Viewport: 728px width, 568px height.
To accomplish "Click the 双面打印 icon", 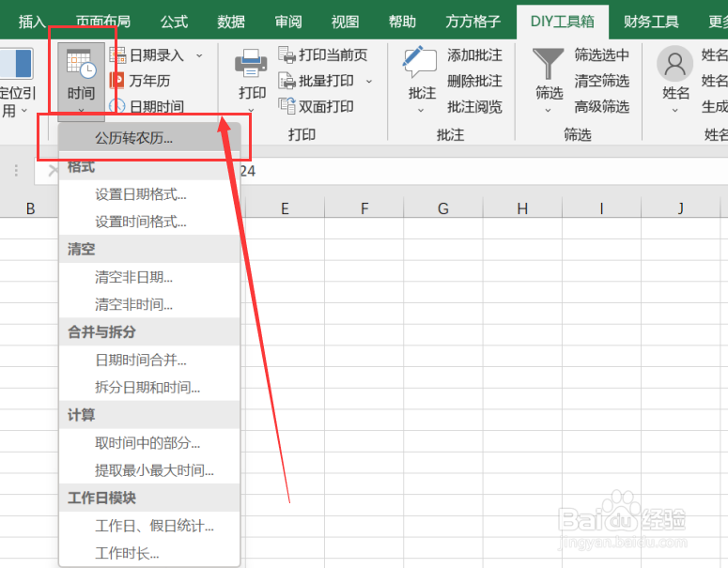I will point(287,106).
